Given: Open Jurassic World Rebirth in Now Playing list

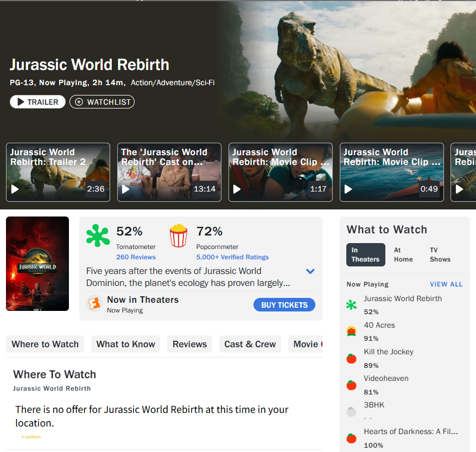Looking at the screenshot, I should click(403, 298).
